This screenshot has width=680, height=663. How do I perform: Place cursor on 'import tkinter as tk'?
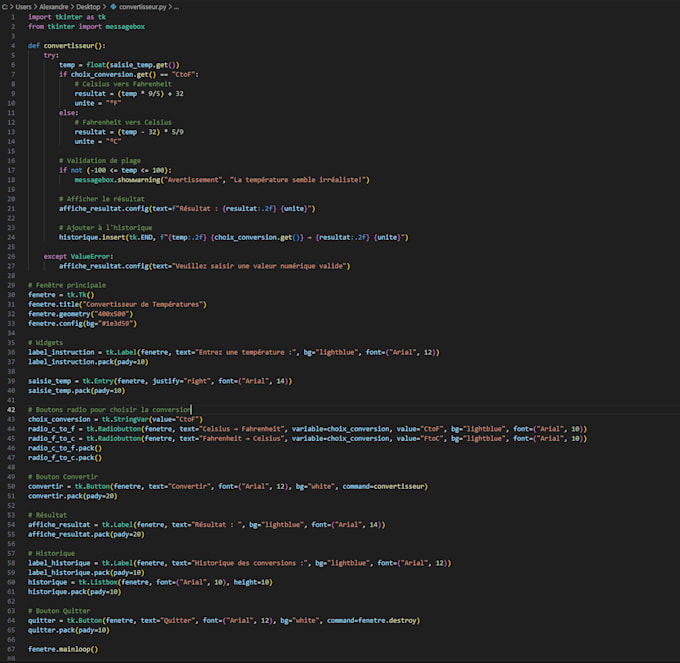point(67,17)
